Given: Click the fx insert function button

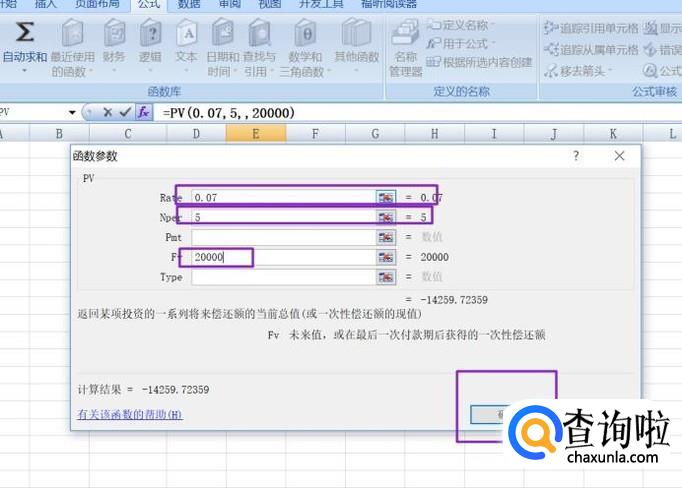Looking at the screenshot, I should click(143, 113).
